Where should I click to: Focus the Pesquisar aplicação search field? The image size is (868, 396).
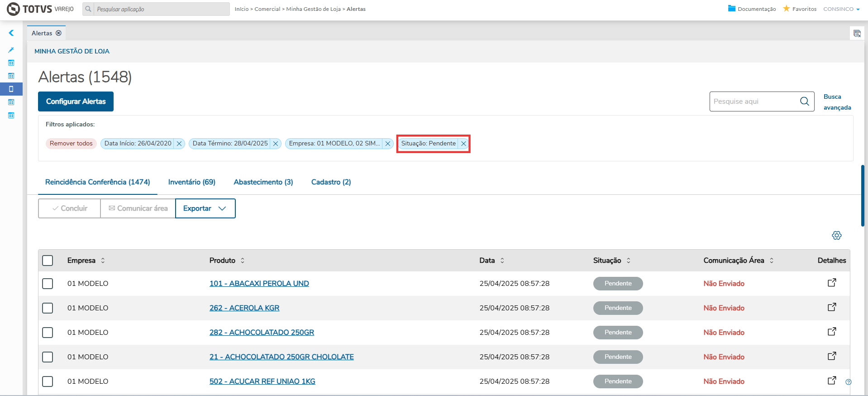162,9
